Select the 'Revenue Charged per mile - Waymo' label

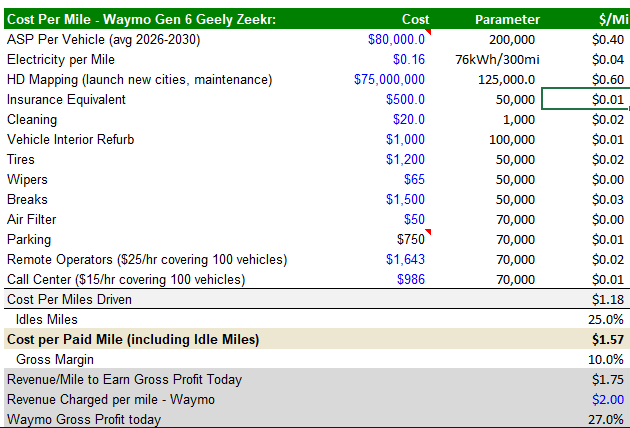click(x=111, y=399)
